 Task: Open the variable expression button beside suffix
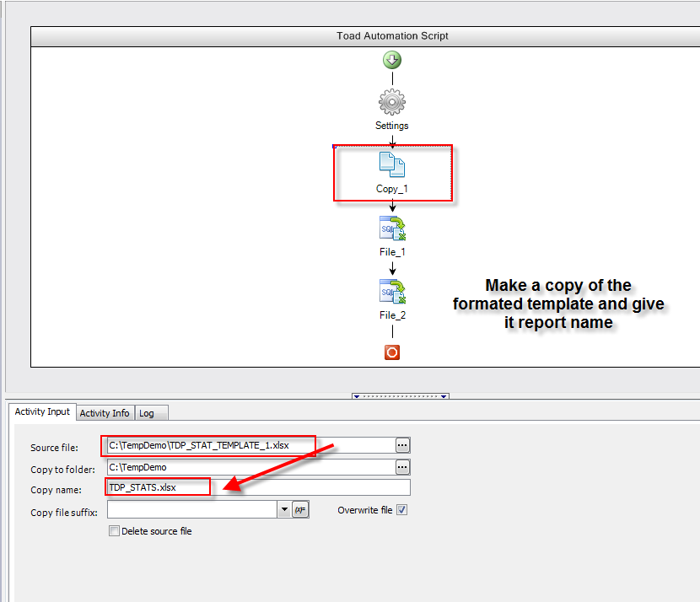click(x=300, y=509)
